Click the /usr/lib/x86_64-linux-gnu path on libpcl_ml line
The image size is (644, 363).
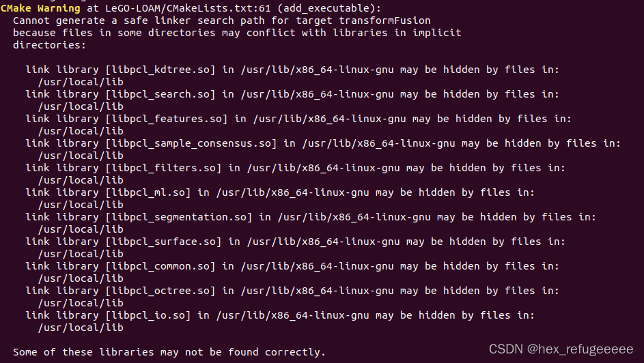[292, 193]
